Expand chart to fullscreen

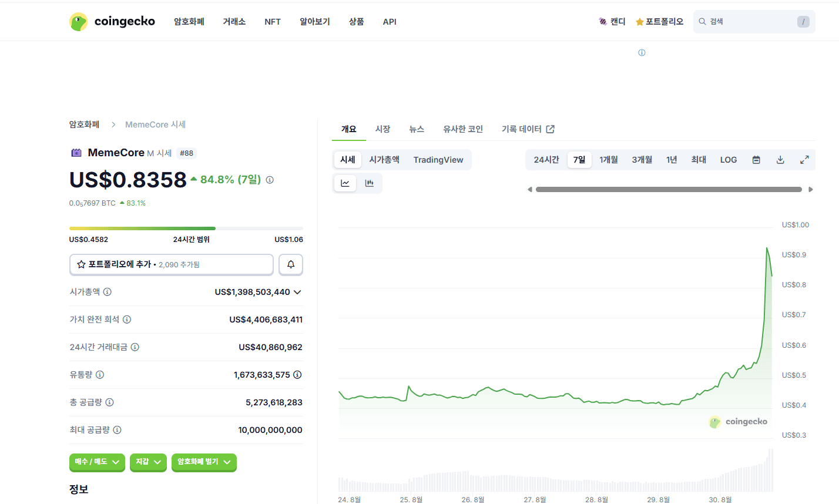(804, 160)
